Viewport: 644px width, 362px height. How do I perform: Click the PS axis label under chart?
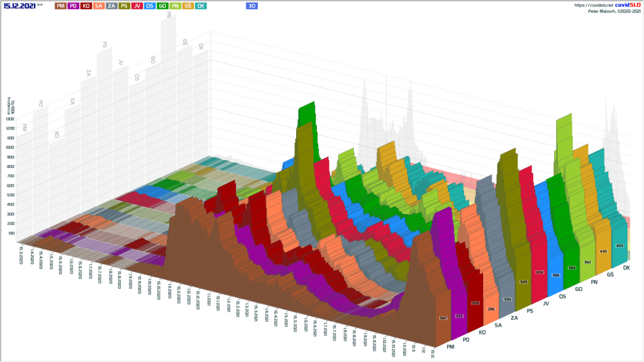point(531,310)
